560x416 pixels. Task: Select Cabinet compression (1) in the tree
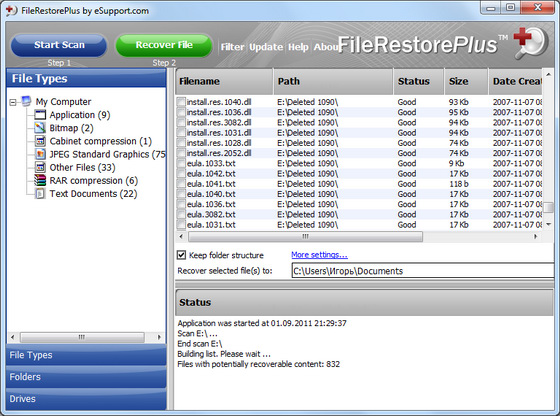(100, 141)
